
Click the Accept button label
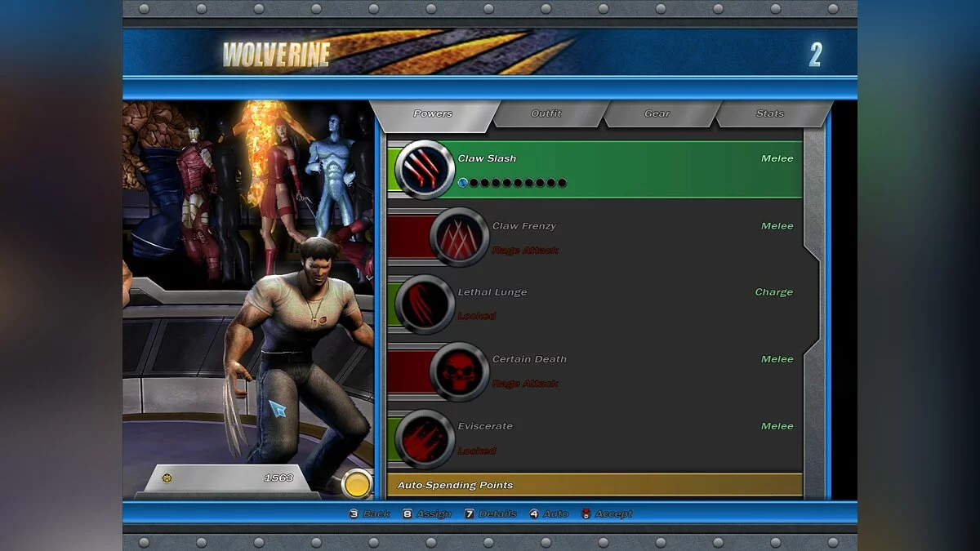tap(614, 514)
